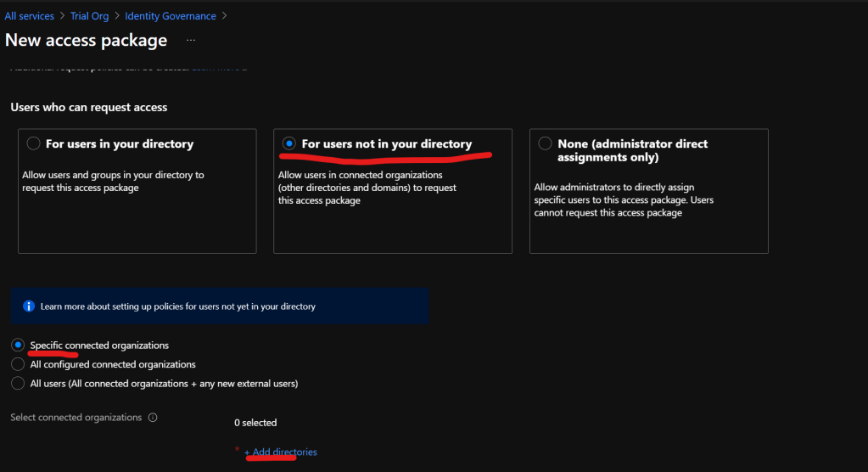The image size is (868, 472).
Task: Select the For users not in your directory radio
Action: tap(289, 144)
